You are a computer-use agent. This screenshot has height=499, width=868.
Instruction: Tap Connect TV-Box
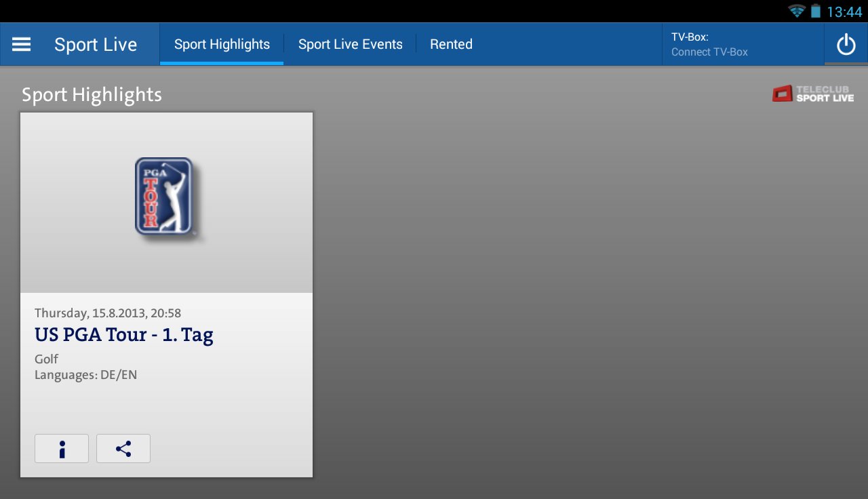[x=709, y=52]
